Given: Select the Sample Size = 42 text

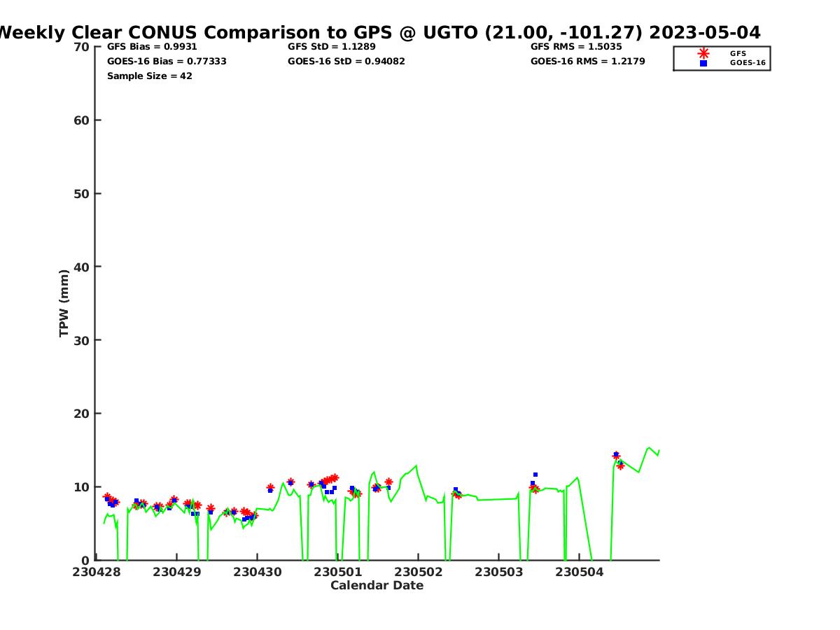Looking at the screenshot, I should (x=149, y=76).
